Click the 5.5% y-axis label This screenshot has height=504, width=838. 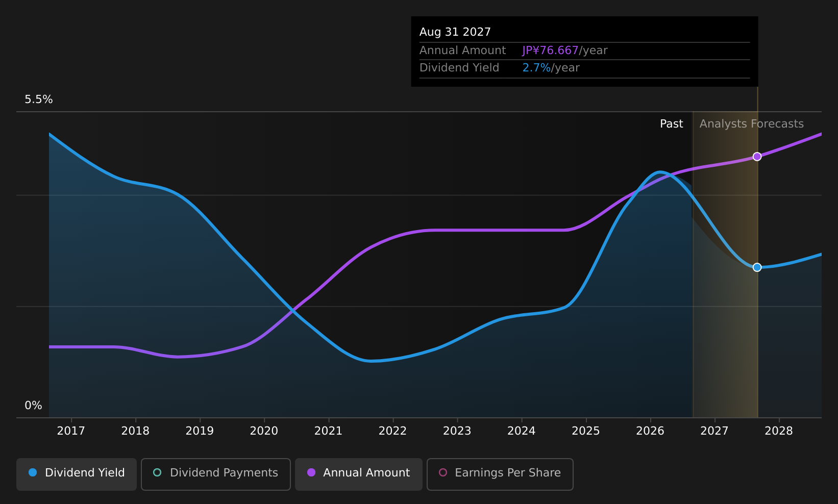click(x=39, y=99)
